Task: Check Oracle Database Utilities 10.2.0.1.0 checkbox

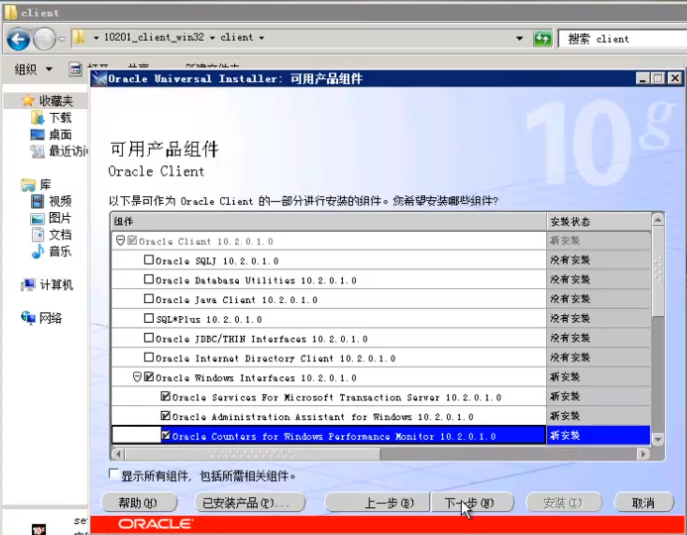Action: point(149,279)
